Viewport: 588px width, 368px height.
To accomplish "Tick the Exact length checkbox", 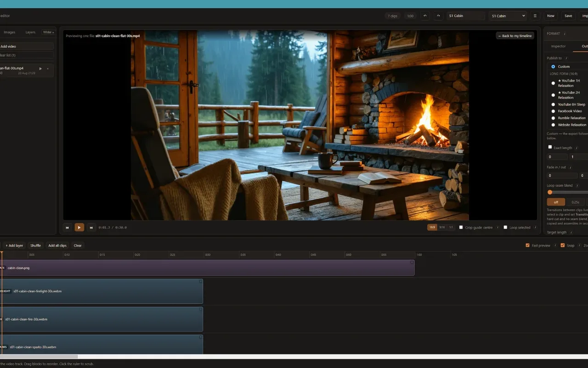I will coord(550,147).
